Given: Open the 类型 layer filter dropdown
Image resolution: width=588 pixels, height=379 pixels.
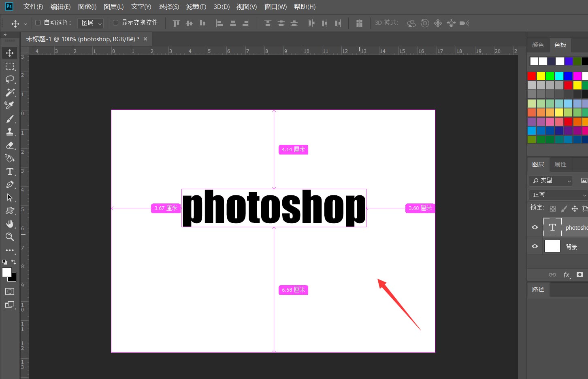Looking at the screenshot, I should (551, 180).
